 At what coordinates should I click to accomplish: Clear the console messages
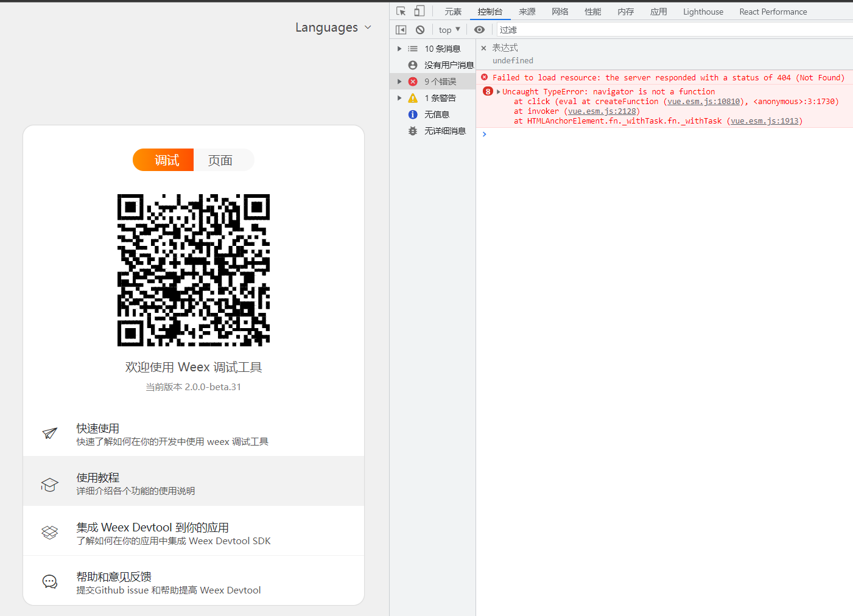click(x=420, y=29)
